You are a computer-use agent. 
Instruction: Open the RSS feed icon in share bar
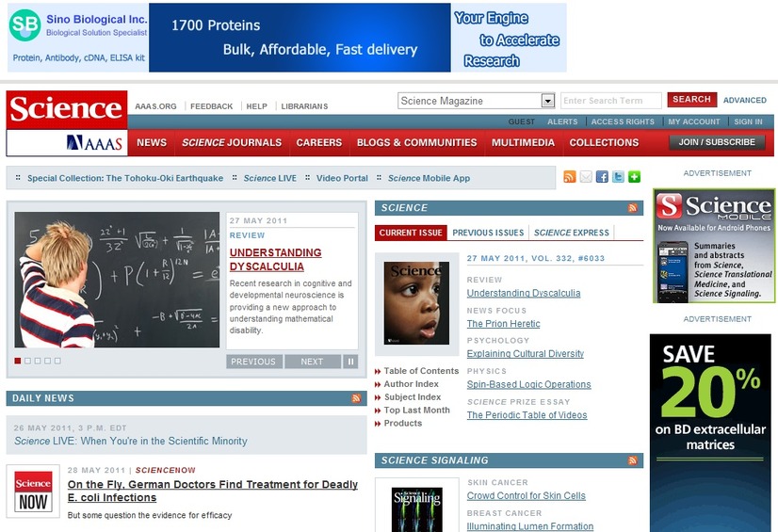pyautogui.click(x=570, y=176)
